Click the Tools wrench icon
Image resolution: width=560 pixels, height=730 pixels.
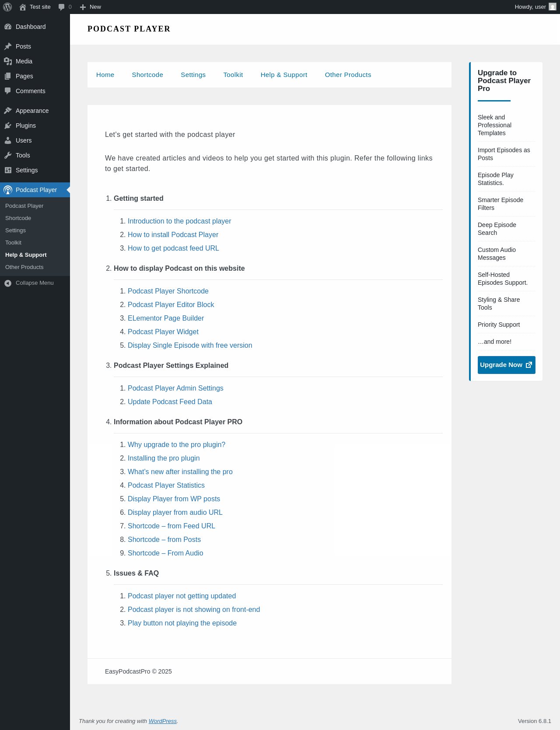(8, 155)
